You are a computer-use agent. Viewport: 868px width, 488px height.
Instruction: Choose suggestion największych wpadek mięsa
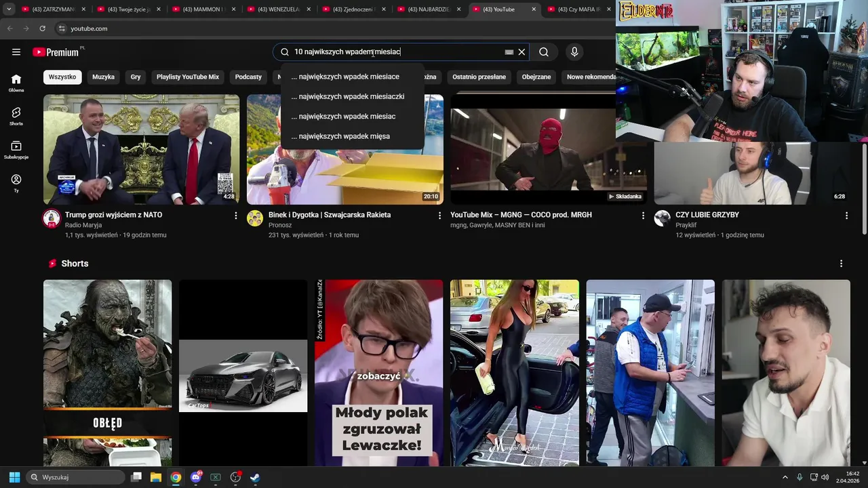352,136
